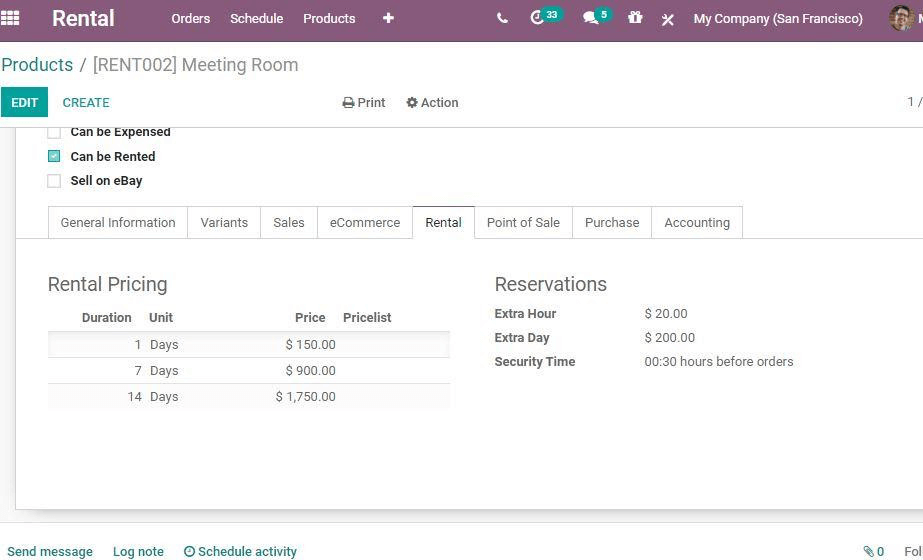Click the gift icon in header

[635, 18]
